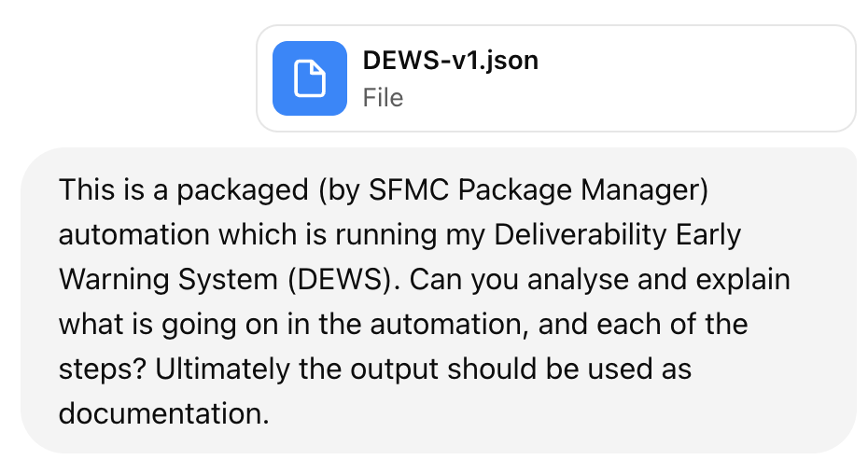Click the word "packaged" in the first line

tap(243, 190)
